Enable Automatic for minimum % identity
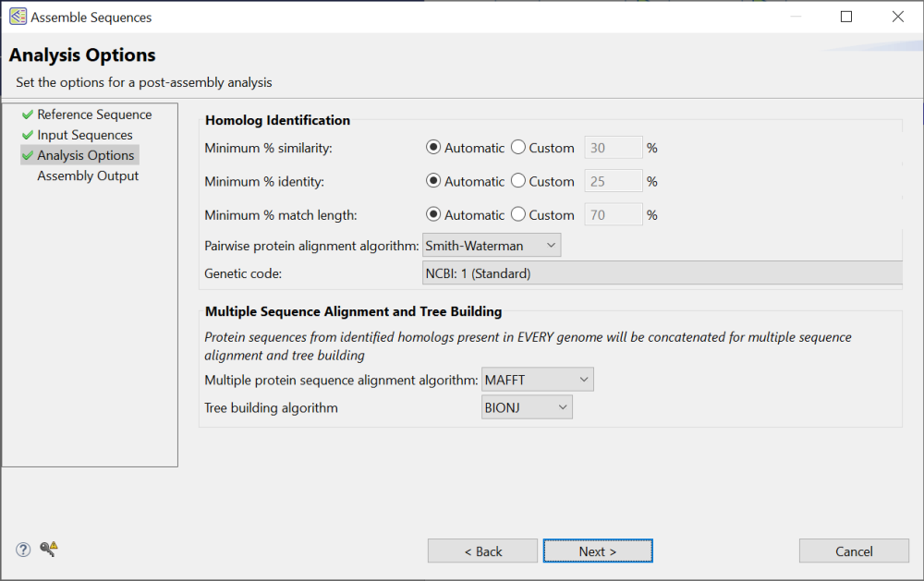Image resolution: width=924 pixels, height=581 pixels. point(433,181)
